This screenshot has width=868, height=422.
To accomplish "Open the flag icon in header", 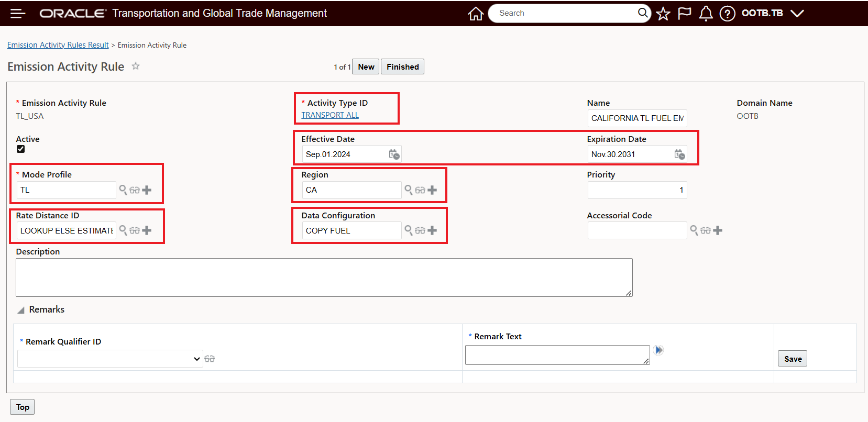I will tap(684, 14).
